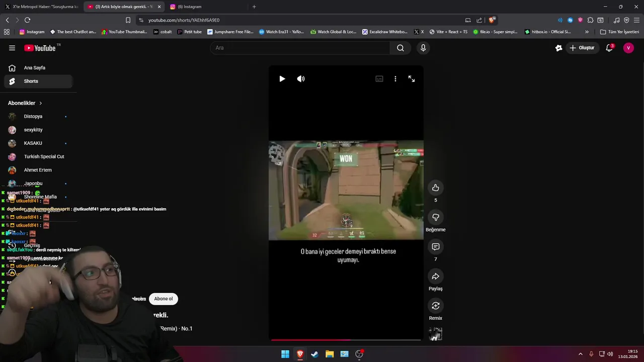Focus the YouTube Ara search field
This screenshot has height=362, width=644.
click(x=300, y=48)
